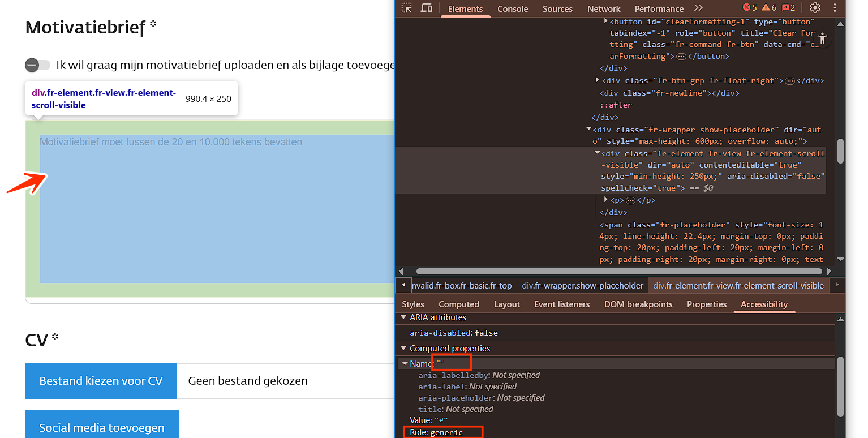The image size is (868, 438).
Task: Collapse the Computed properties section
Action: click(x=403, y=349)
